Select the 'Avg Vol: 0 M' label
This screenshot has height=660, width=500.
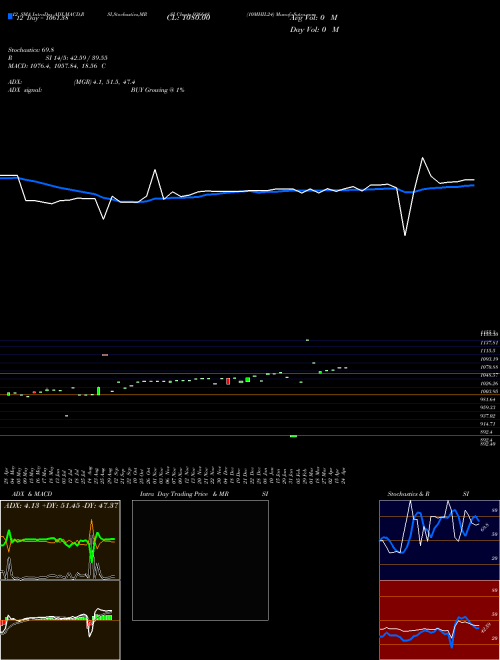(x=314, y=18)
